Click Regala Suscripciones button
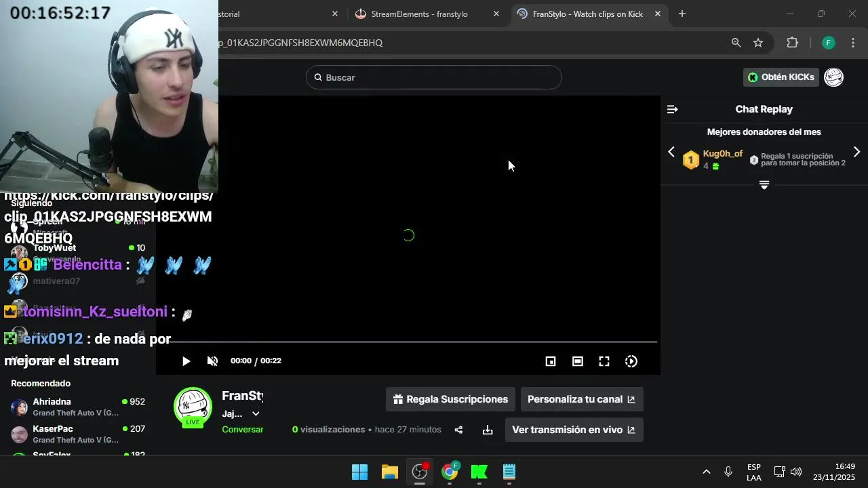Screen dimensions: 868x488 point(450,399)
